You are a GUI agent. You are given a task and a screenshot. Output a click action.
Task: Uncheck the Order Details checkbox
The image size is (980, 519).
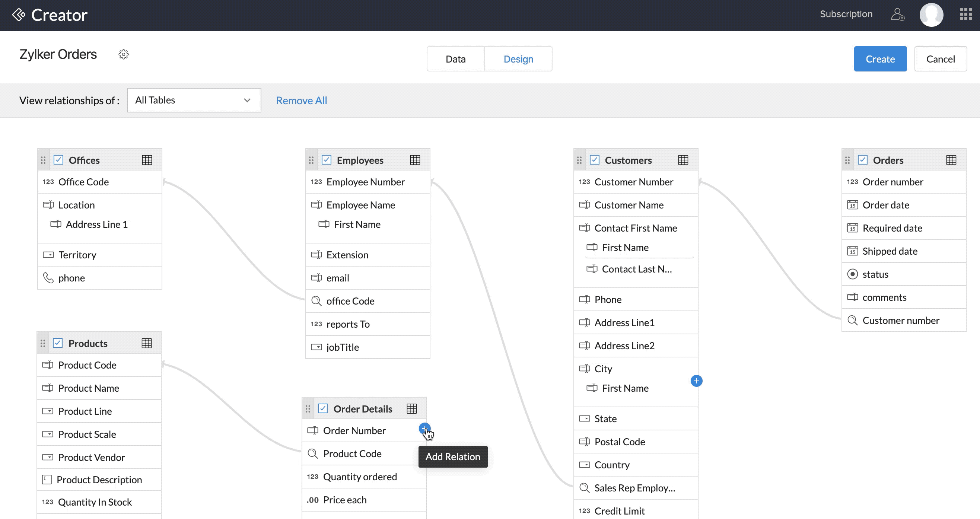coord(322,408)
